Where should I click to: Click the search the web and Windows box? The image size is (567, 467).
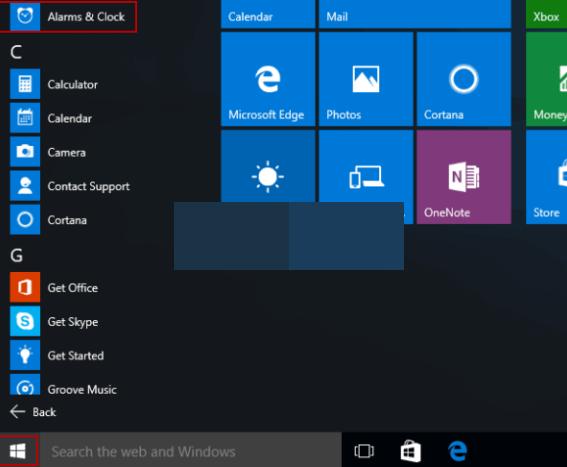tap(191, 451)
